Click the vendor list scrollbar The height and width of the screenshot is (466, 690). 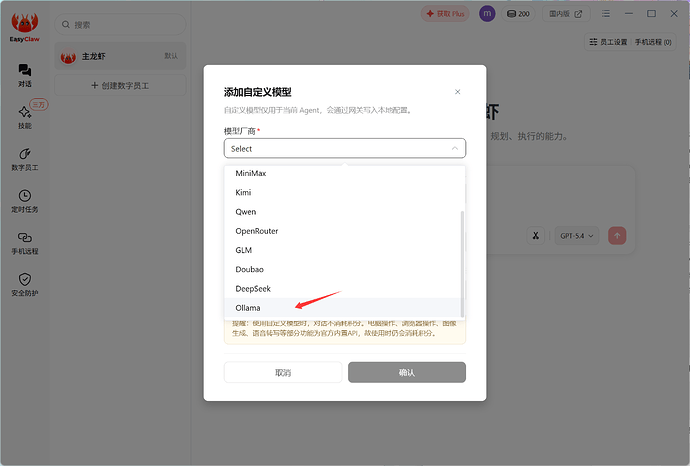[x=462, y=264]
